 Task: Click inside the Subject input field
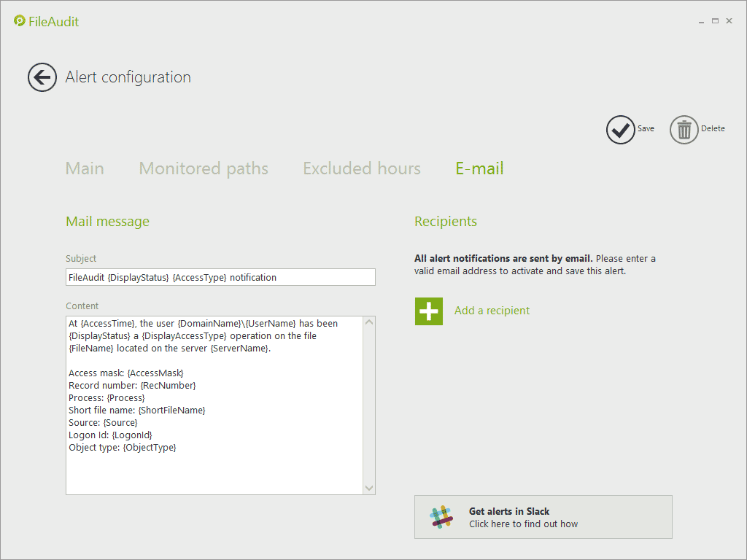[220, 277]
